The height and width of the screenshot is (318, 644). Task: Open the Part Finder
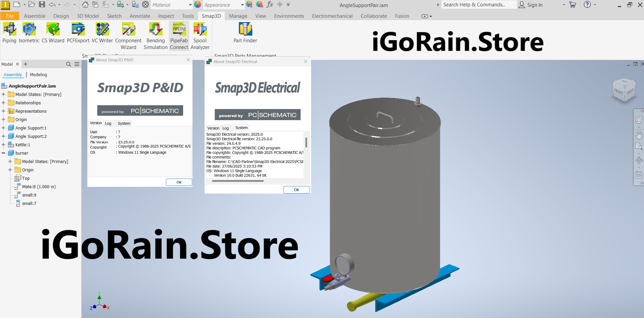click(245, 33)
